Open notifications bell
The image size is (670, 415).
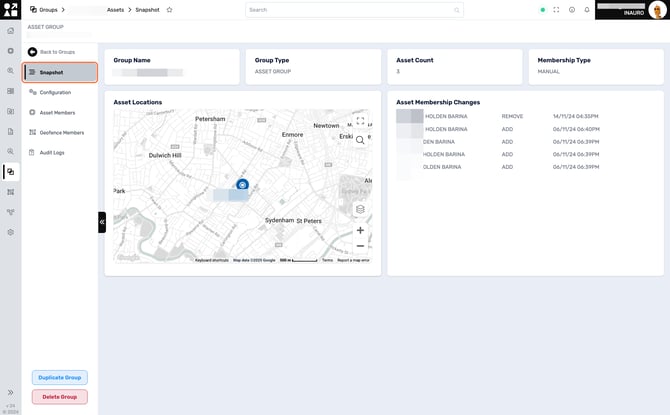coord(587,10)
